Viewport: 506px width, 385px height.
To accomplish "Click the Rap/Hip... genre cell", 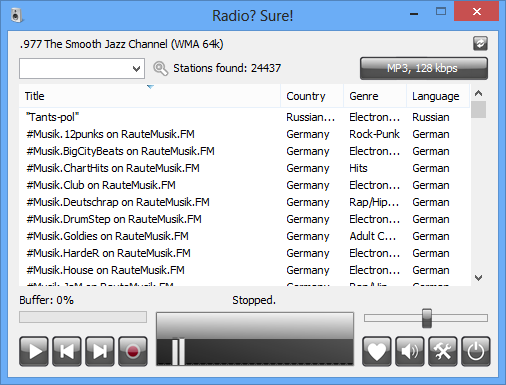I will pos(374,202).
